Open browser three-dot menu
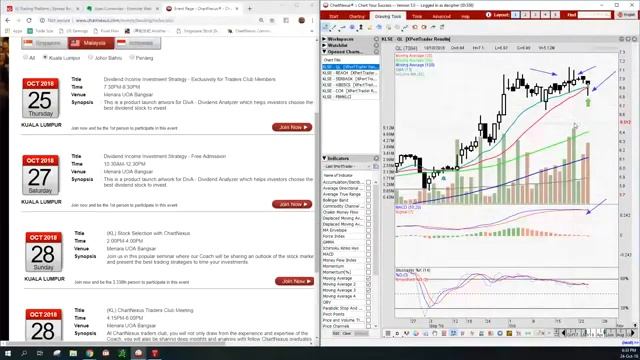This screenshot has height=360, width=640. point(313,20)
